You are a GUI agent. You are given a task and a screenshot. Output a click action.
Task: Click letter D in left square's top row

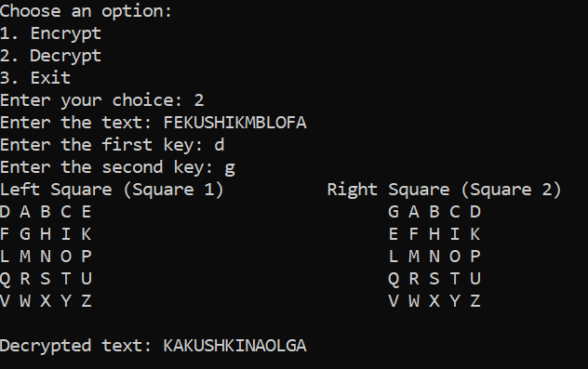(5, 212)
